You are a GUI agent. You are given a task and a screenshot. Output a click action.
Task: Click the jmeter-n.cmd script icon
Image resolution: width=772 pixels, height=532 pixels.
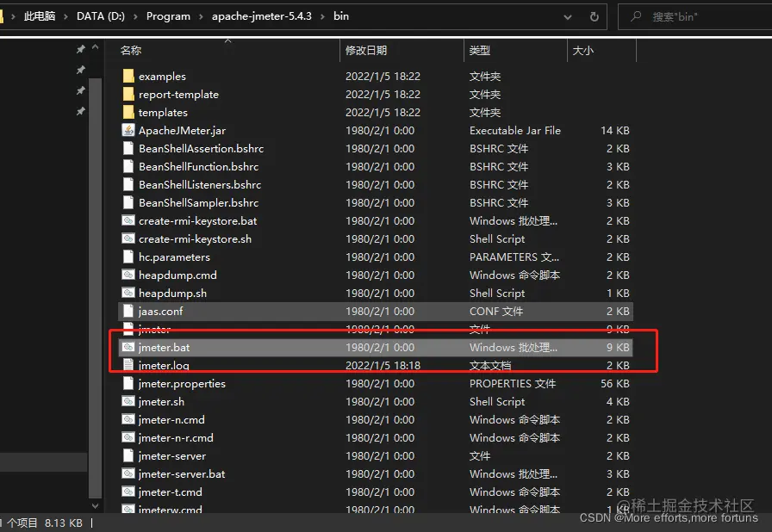pos(128,419)
